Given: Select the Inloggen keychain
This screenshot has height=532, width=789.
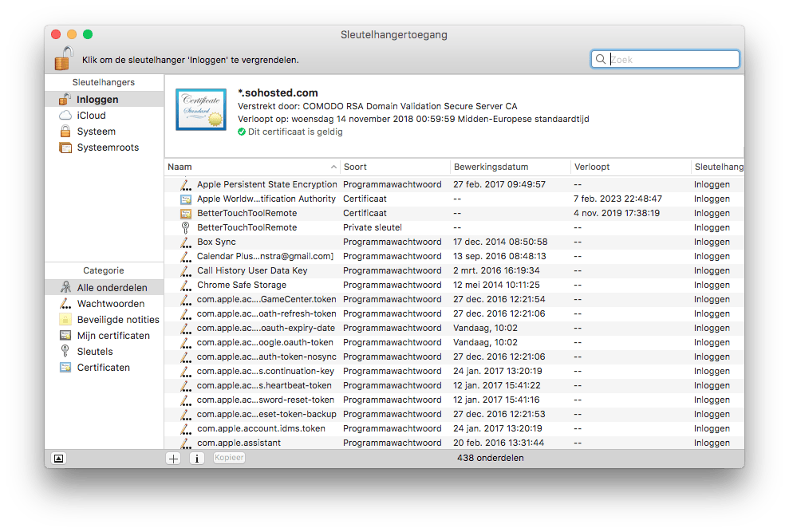Looking at the screenshot, I should pos(105,99).
